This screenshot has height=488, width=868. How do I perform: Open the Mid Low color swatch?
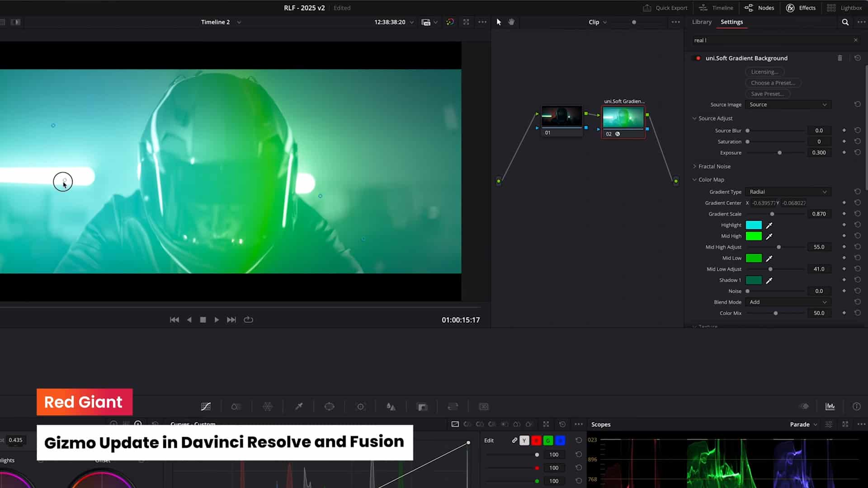pos(754,258)
